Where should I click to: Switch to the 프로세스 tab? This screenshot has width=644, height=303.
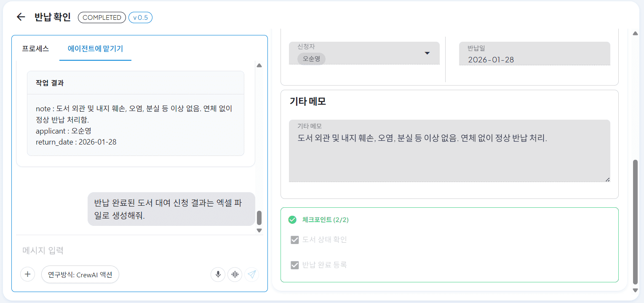pyautogui.click(x=35, y=48)
